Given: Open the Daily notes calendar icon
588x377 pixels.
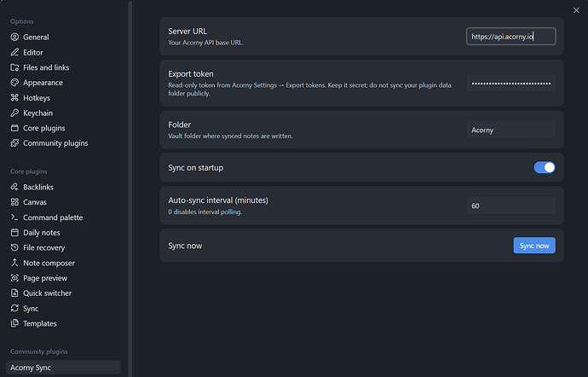Looking at the screenshot, I should click(x=14, y=233).
